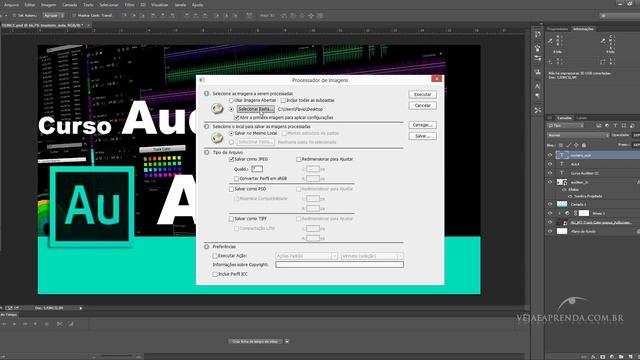Image resolution: width=640 pixels, height=360 pixels.
Task: Open the Filtro menu
Action: pyautogui.click(x=129, y=5)
